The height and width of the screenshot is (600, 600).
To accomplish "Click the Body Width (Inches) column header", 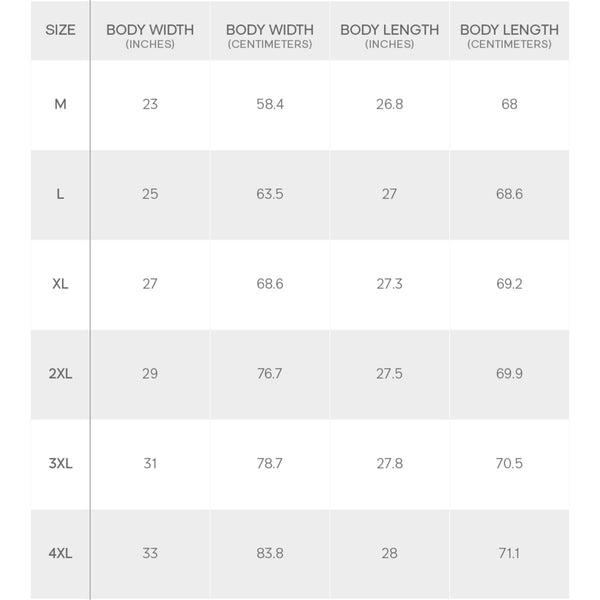I will coord(150,36).
